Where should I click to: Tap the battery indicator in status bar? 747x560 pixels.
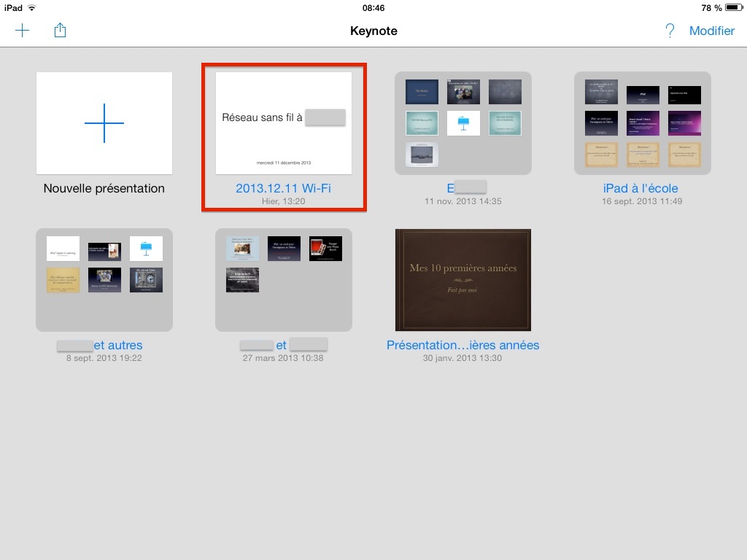click(734, 8)
